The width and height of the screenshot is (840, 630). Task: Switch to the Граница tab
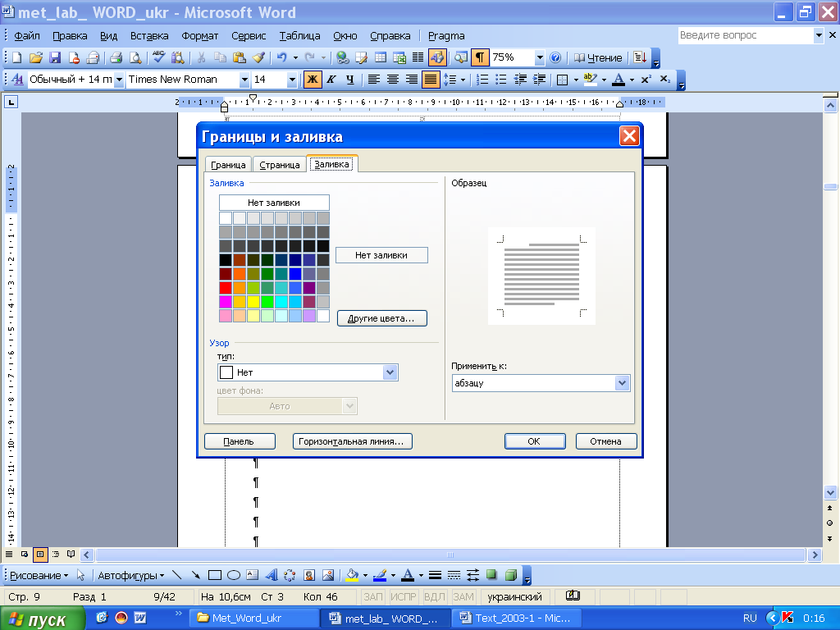(x=228, y=165)
